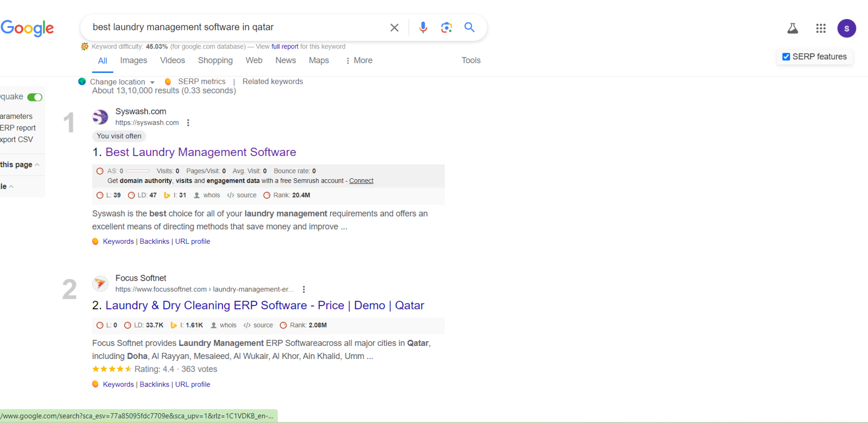Click the Semrush Connect link
This screenshot has height=423, width=868.
(x=361, y=181)
